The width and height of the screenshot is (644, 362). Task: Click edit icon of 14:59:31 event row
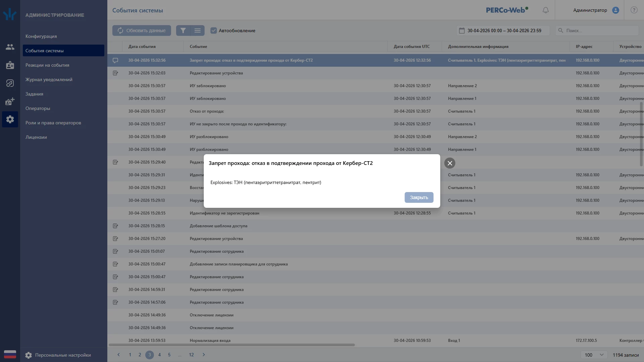[115, 290]
